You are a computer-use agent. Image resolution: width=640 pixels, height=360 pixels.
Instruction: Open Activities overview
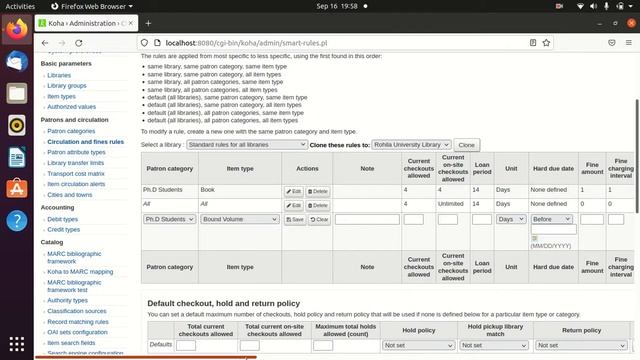[x=20, y=6]
